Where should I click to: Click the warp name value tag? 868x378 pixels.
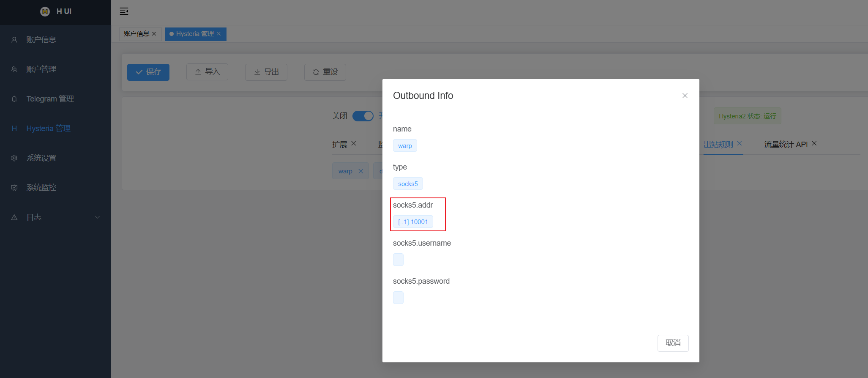point(405,146)
